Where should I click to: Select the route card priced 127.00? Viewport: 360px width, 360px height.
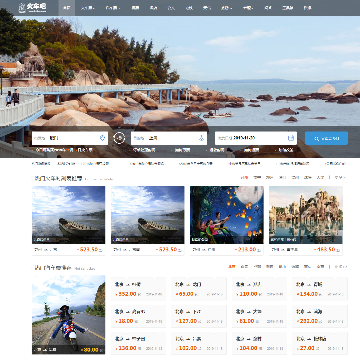[x=199, y=316]
